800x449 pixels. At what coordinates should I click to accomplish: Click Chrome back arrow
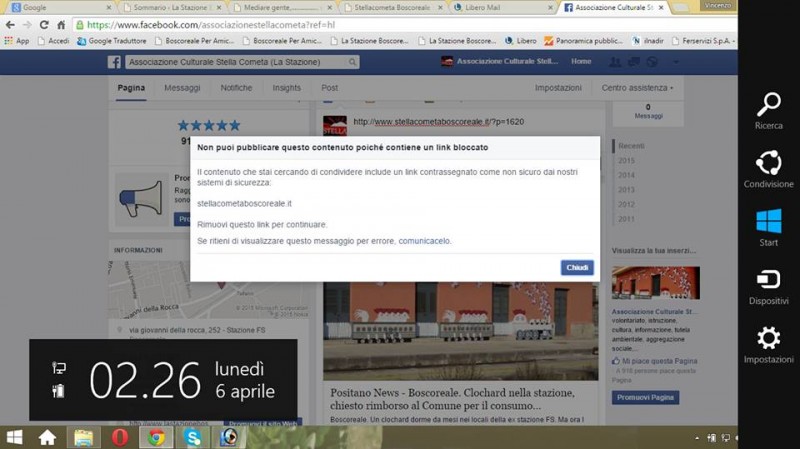click(10, 24)
